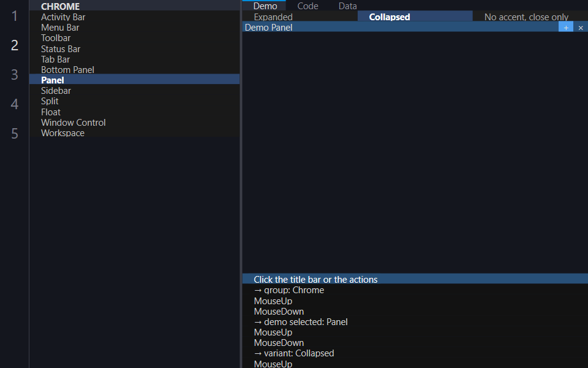Select Tab Bar in the list

134,59
